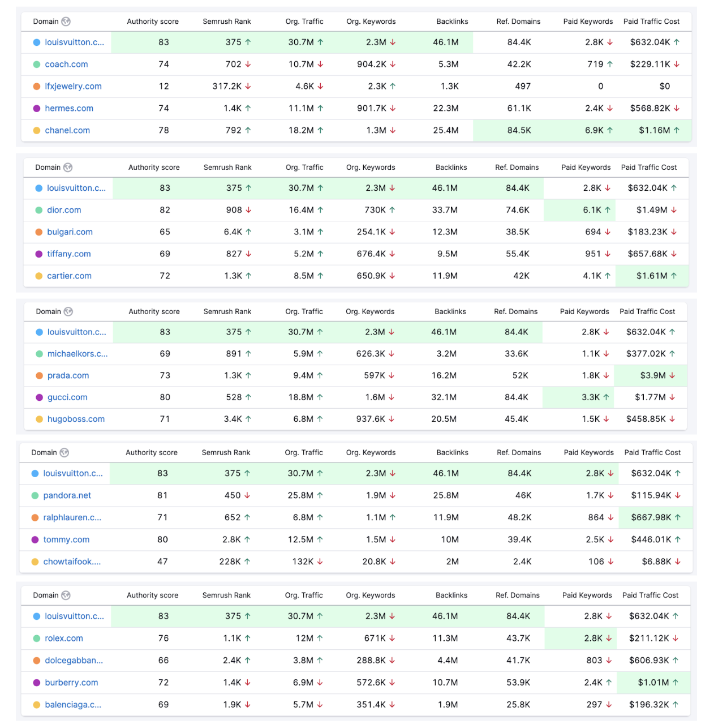Click yellow color dot beside chanel.com
714x728 pixels.
coord(37,131)
